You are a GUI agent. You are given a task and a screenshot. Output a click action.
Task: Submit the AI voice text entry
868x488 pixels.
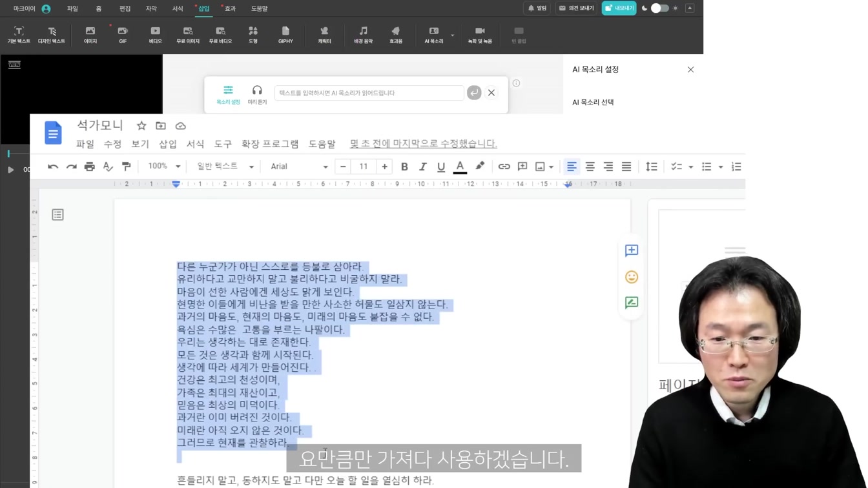(474, 93)
